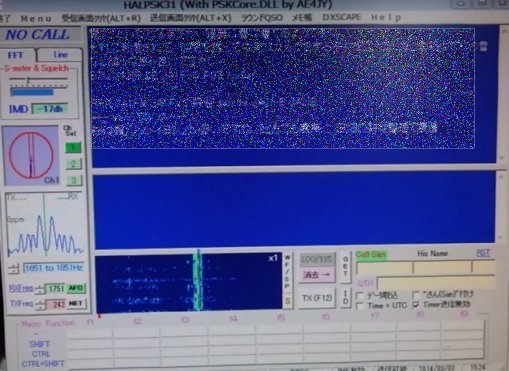Switch to the FFT tab
The image size is (509, 371).
[16, 55]
